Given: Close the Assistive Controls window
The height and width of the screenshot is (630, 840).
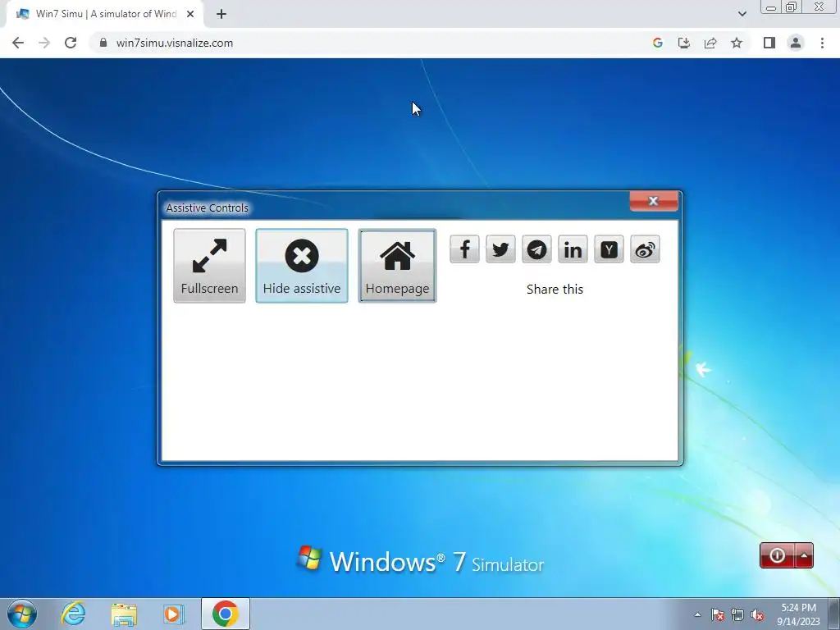Looking at the screenshot, I should pyautogui.click(x=654, y=201).
